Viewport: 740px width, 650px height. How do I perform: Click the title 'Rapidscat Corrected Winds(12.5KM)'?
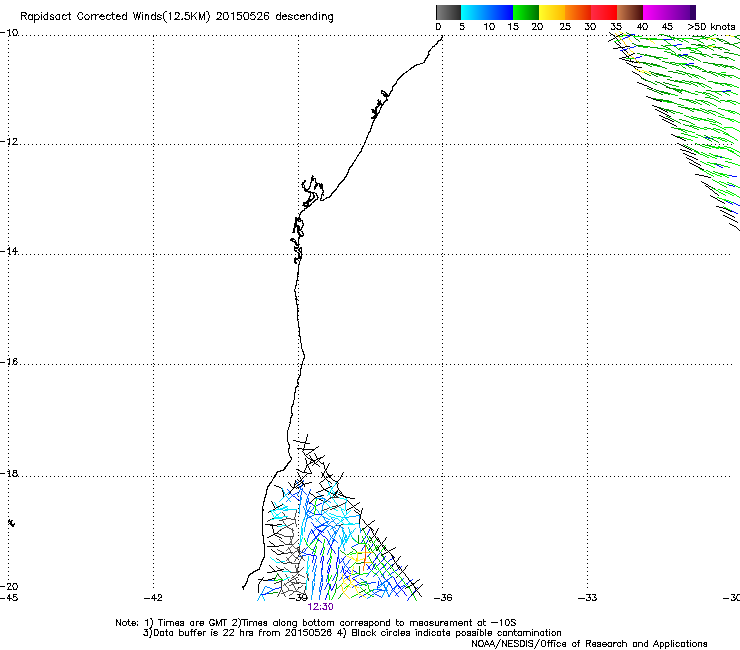pyautogui.click(x=115, y=17)
